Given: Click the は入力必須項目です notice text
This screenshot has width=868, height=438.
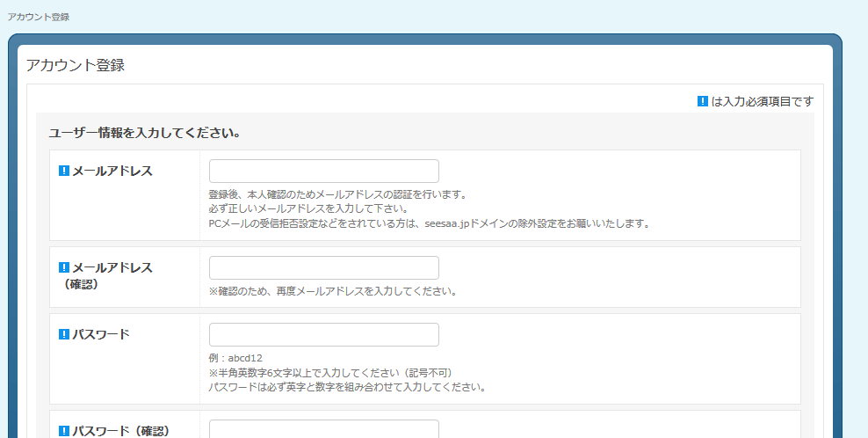Looking at the screenshot, I should click(x=763, y=101).
